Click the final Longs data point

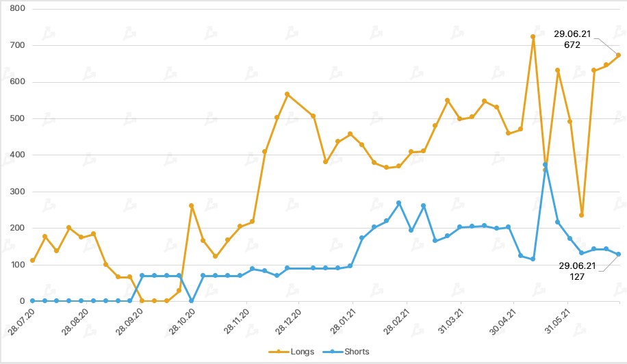pyautogui.click(x=619, y=55)
